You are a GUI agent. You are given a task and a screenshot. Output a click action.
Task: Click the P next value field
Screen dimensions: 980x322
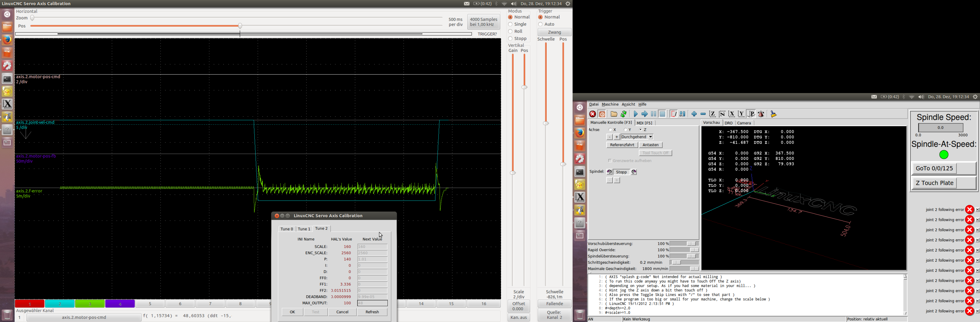[x=372, y=259]
